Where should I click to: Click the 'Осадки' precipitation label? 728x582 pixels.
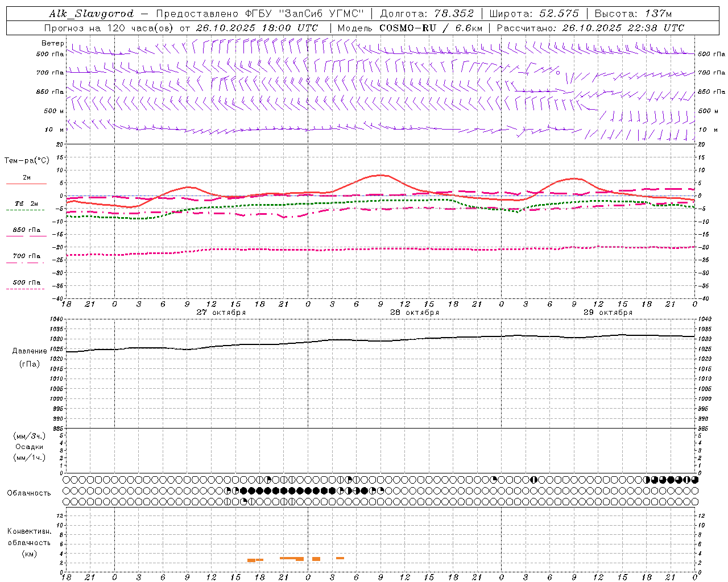29,447
